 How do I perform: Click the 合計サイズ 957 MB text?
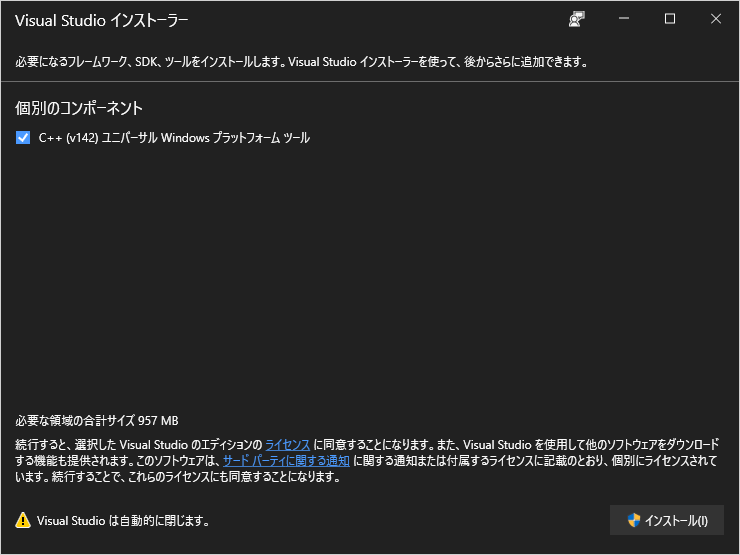(x=97, y=420)
